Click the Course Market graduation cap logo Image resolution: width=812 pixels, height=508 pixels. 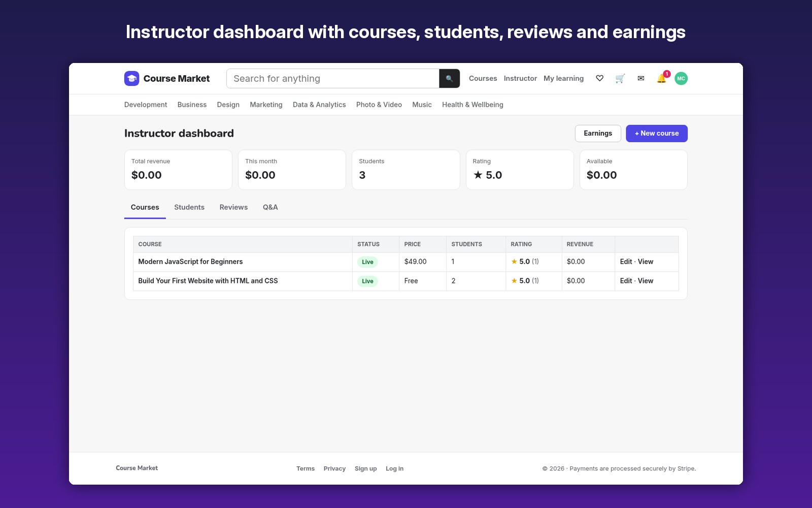[131, 78]
